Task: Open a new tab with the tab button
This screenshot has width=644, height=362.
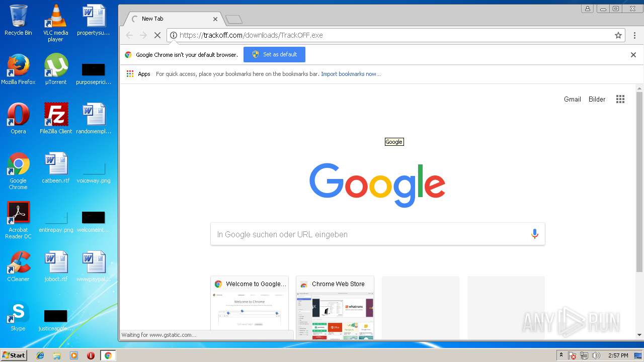Action: 234,20
